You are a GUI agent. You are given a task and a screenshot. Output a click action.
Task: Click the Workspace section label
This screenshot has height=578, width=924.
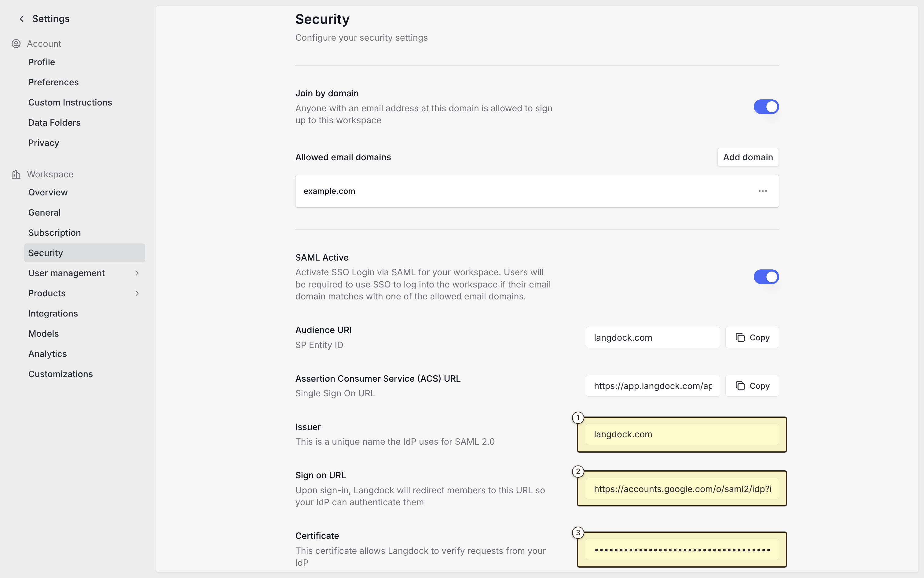pyautogui.click(x=50, y=174)
